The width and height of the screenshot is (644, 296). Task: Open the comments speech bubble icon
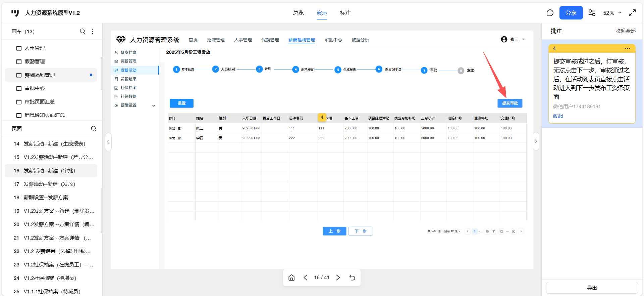click(550, 13)
